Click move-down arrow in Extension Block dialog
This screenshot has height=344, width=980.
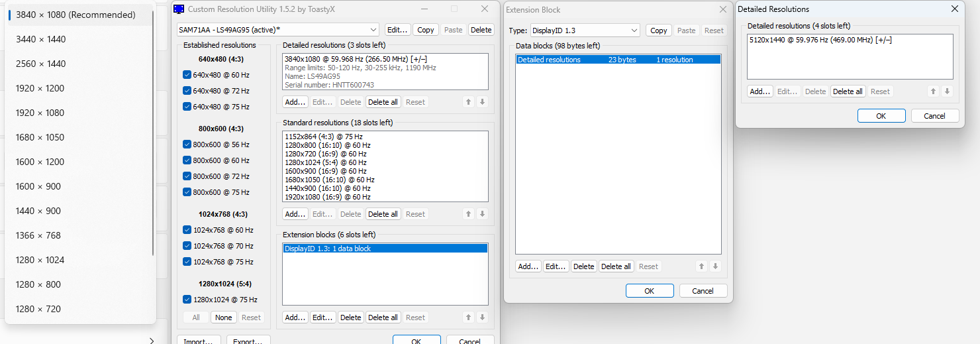click(x=715, y=266)
